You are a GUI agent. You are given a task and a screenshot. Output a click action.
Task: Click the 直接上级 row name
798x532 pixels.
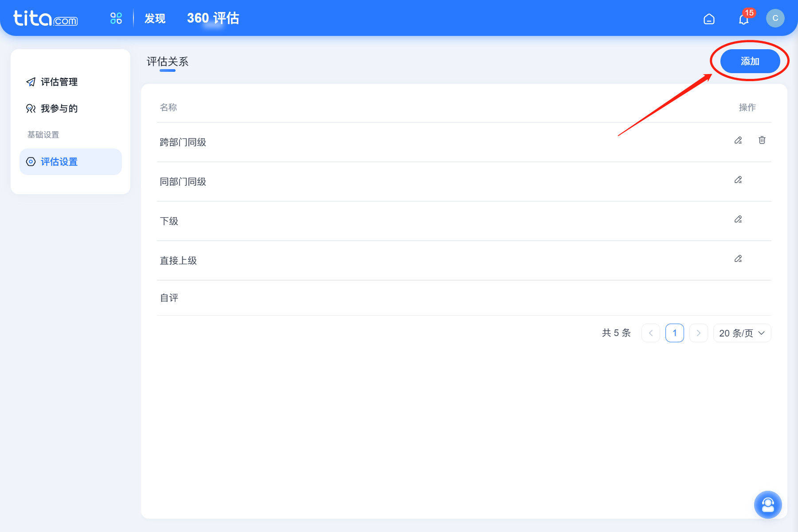[x=178, y=261]
